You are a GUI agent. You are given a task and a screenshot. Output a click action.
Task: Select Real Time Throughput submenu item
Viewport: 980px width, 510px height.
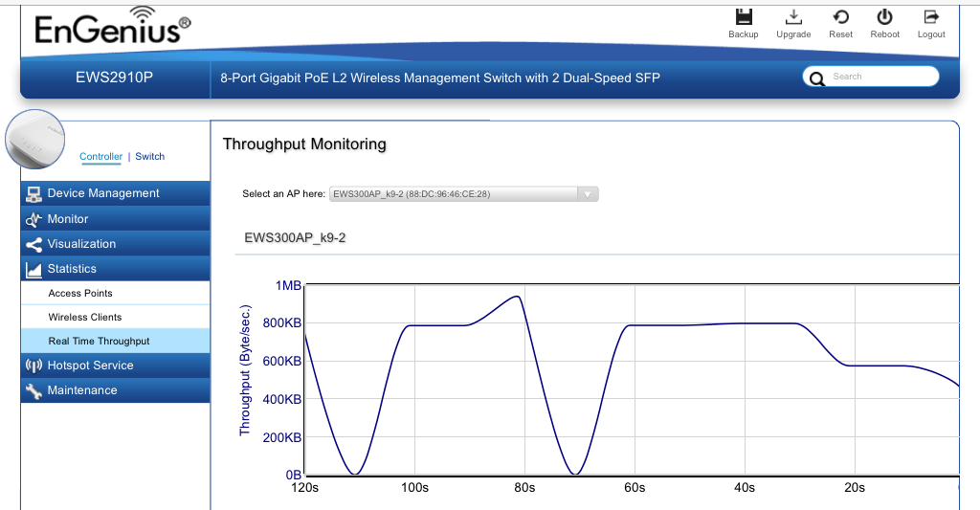pos(116,341)
